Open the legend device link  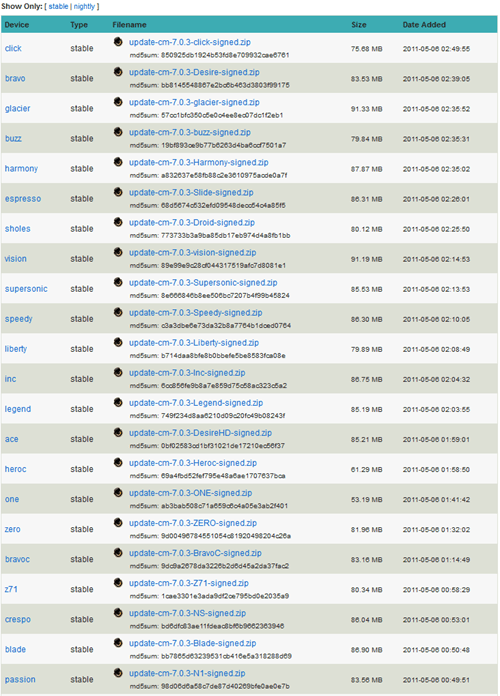coord(18,409)
